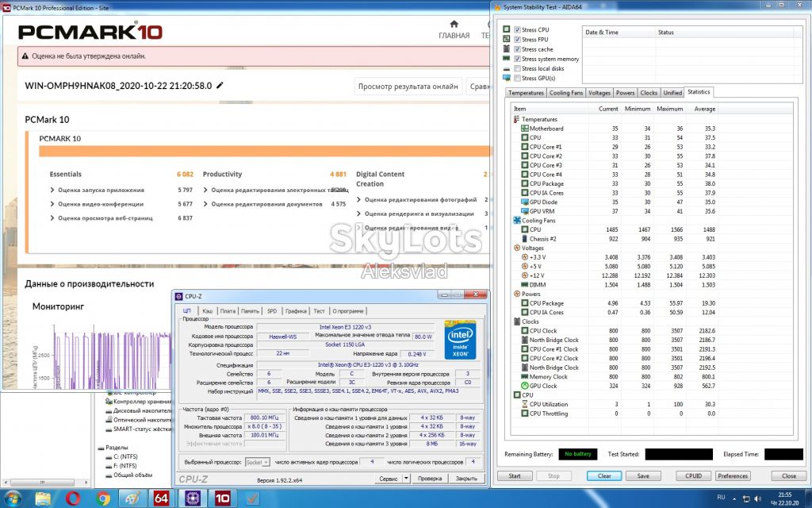The width and height of the screenshot is (812, 508).
Task: Click the volume icon in system tray
Action: pyautogui.click(x=759, y=498)
